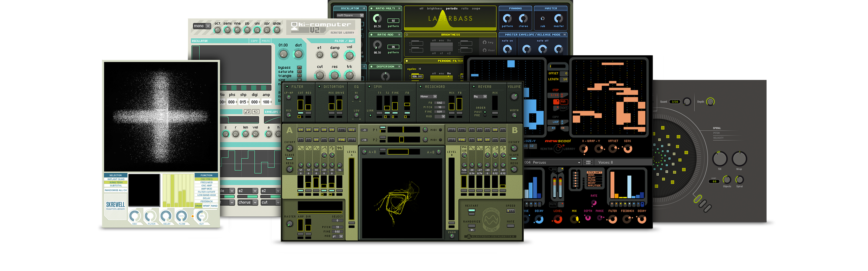Open the Big reverb type dropdown
Viewport: 868px width, 271px height.
(480, 97)
